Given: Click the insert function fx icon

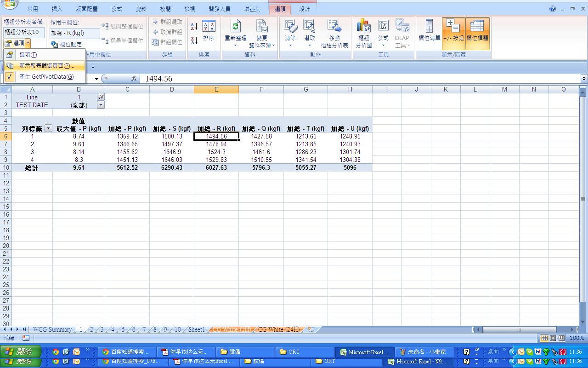Looking at the screenshot, I should click(x=134, y=79).
